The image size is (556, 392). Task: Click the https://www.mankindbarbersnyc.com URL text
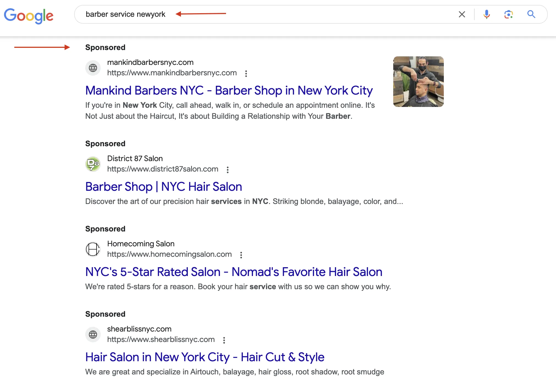coord(172,73)
